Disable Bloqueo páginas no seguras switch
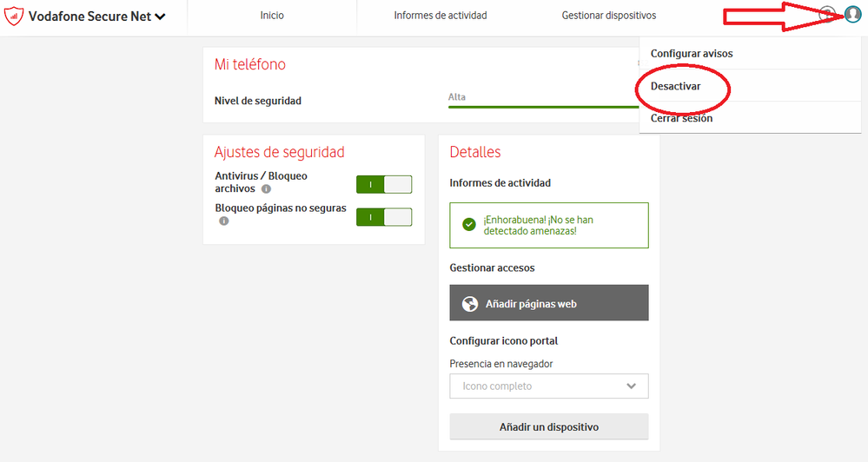The width and height of the screenshot is (868, 462). point(383,217)
